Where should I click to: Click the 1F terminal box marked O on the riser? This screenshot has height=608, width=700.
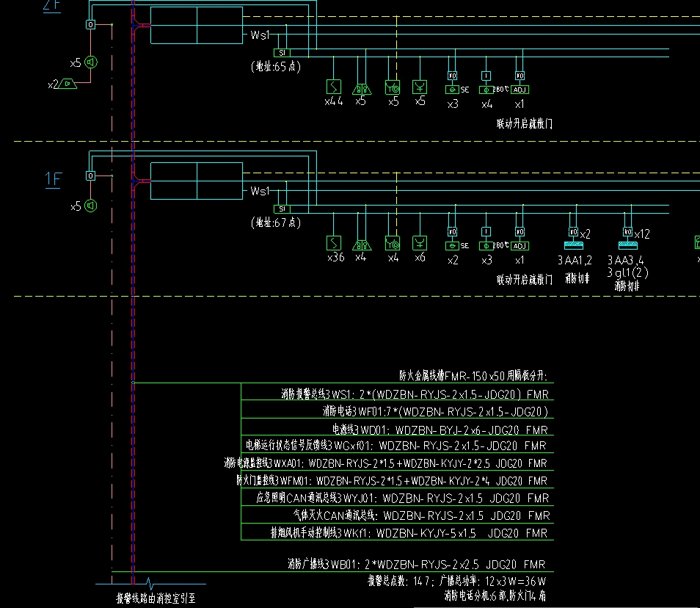[91, 175]
